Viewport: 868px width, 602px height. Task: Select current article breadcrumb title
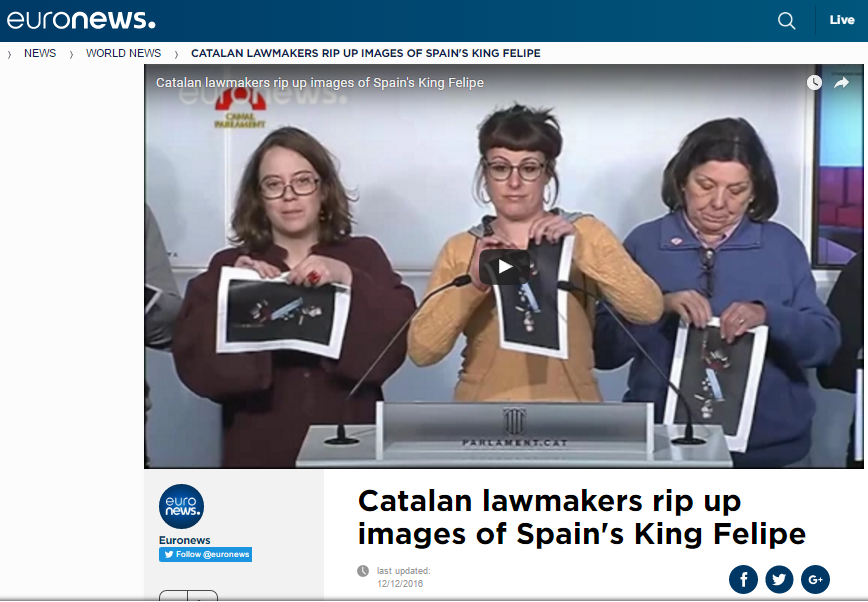pyautogui.click(x=365, y=53)
